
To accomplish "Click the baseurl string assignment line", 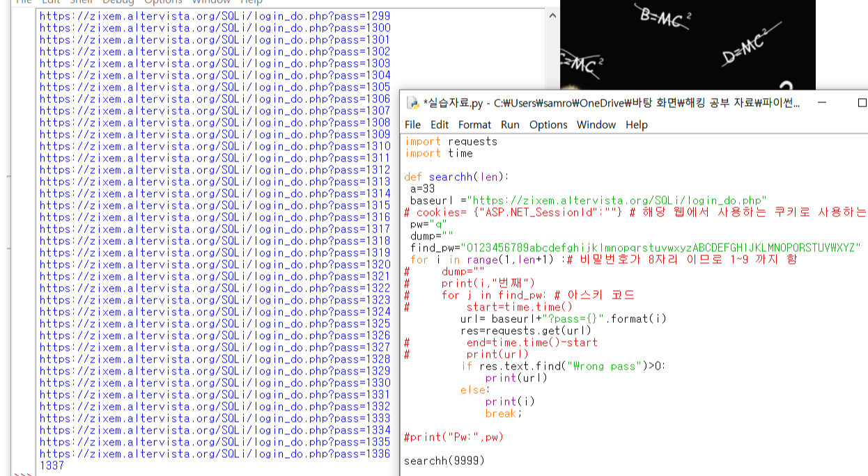I will [589, 200].
